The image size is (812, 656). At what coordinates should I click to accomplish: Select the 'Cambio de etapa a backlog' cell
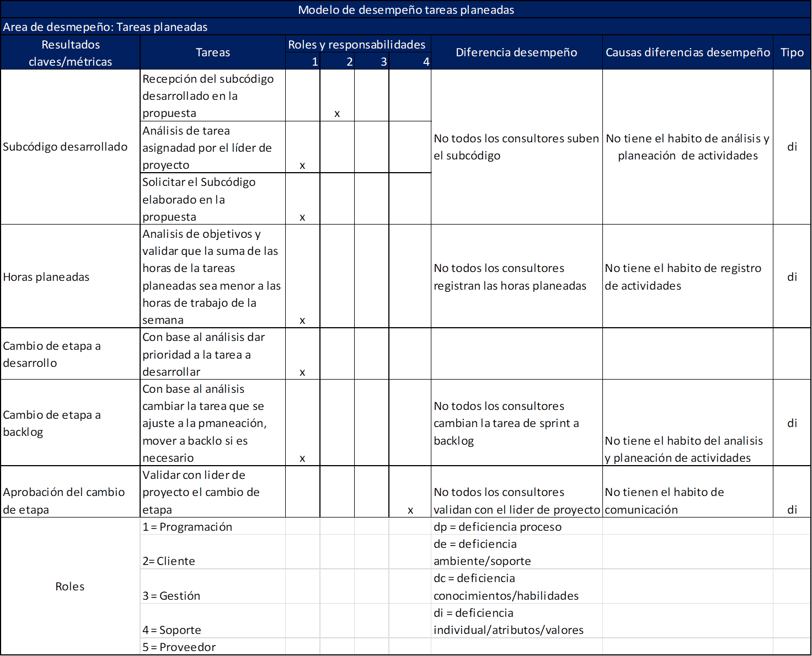pos(71,423)
